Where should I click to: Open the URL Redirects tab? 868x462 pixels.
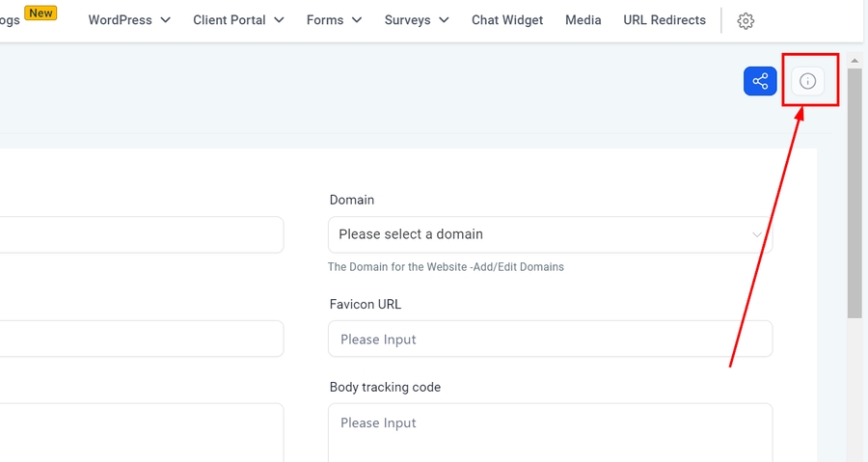coord(665,20)
